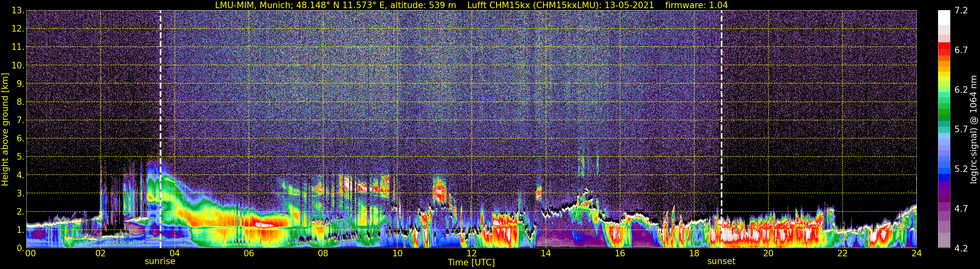Viewport: 980px width, 269px height.
Task: Click the 18 time tick label
Action: (694, 253)
